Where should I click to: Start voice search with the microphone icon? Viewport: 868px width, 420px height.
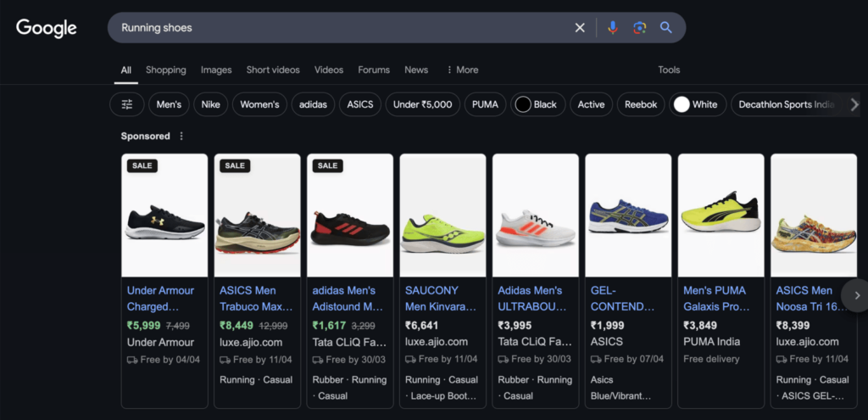coord(612,28)
